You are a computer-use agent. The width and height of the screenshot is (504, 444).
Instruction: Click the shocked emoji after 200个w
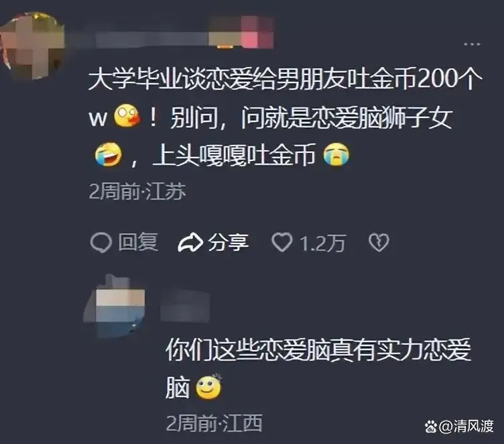(127, 116)
